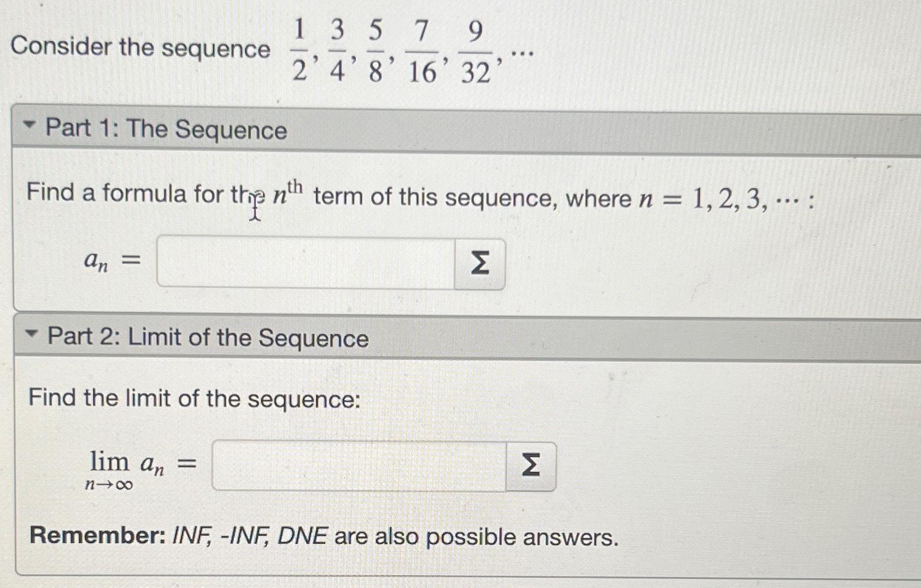Click the Σ icon under The Sequence section
This screenshot has height=588, width=921.
tap(479, 264)
